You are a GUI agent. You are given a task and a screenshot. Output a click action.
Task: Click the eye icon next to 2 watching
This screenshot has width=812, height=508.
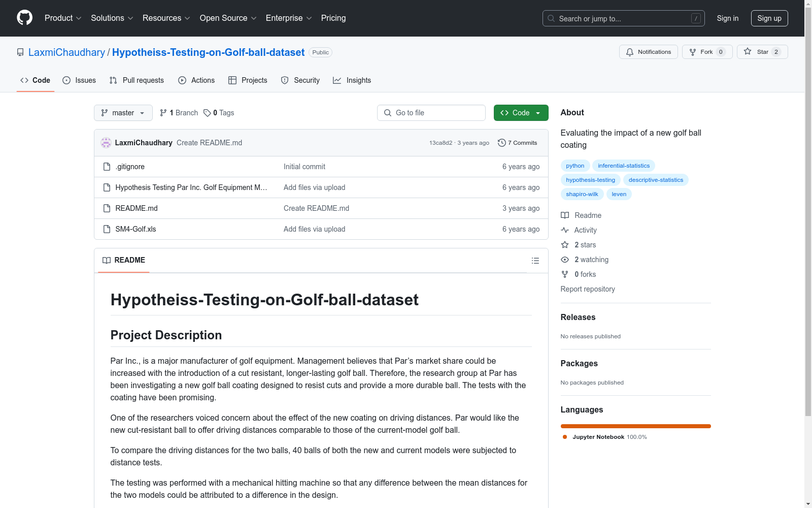tap(565, 260)
